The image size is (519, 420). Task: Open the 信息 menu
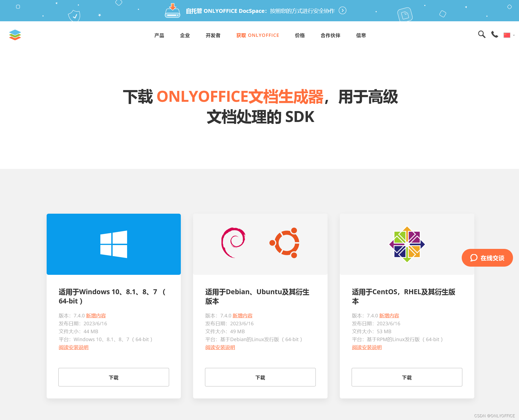click(361, 35)
